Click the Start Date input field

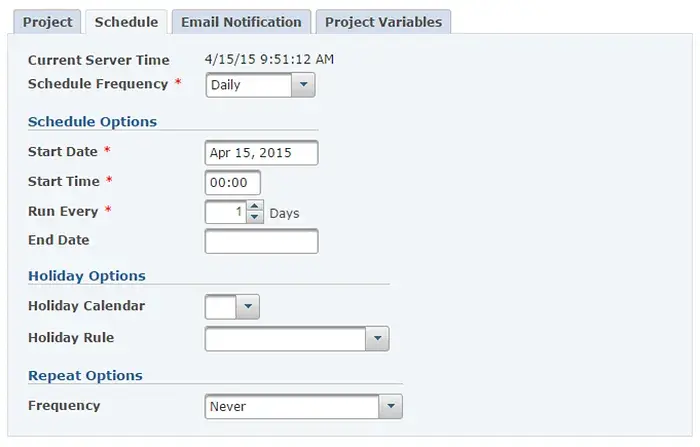pos(261,153)
